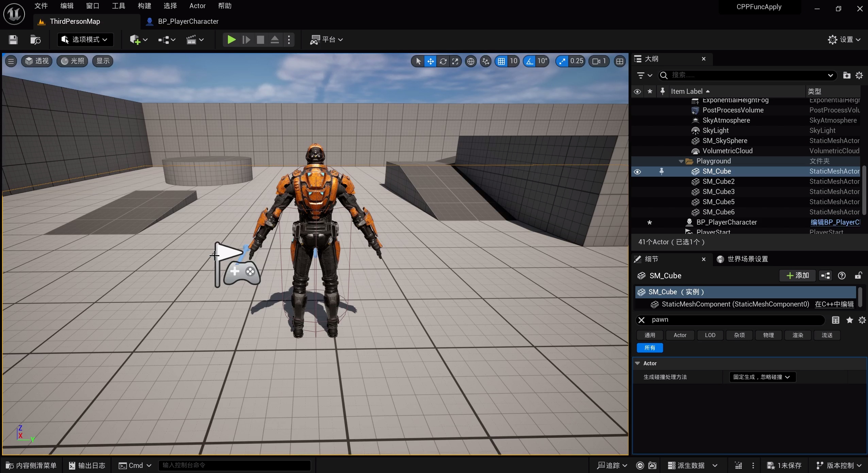Collapse the Playground folder

pos(681,161)
